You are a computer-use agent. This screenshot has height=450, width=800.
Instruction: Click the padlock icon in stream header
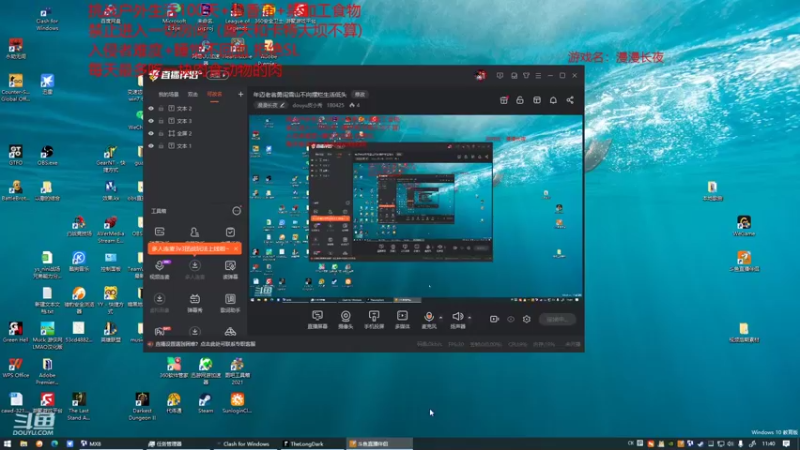point(519,100)
